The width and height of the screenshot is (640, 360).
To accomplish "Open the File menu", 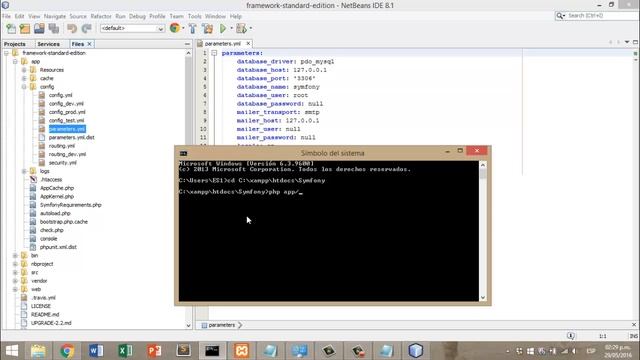I will pos(6,16).
